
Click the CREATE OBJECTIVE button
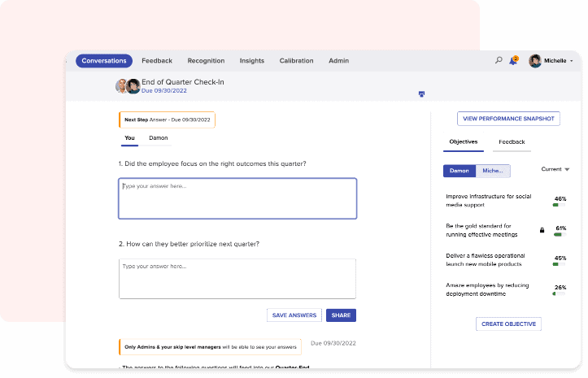pos(508,324)
